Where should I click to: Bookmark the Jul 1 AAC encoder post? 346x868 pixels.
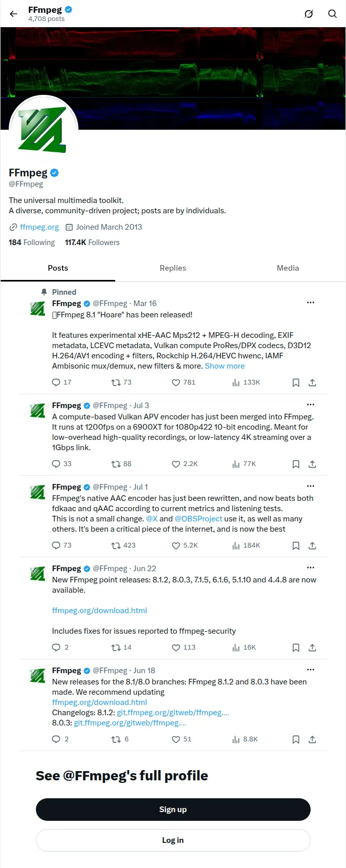296,546
